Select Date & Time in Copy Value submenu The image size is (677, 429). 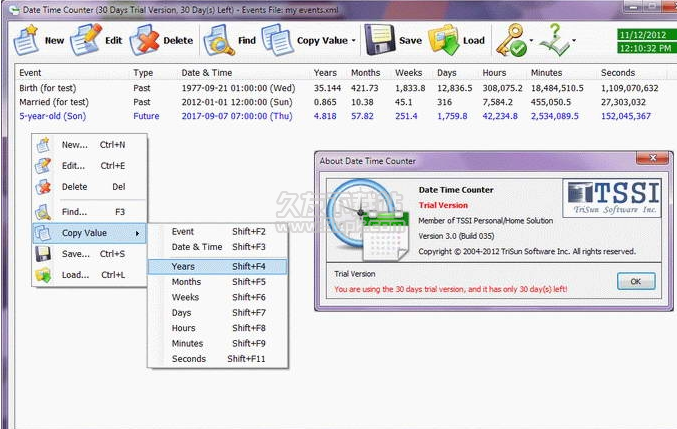click(x=218, y=247)
